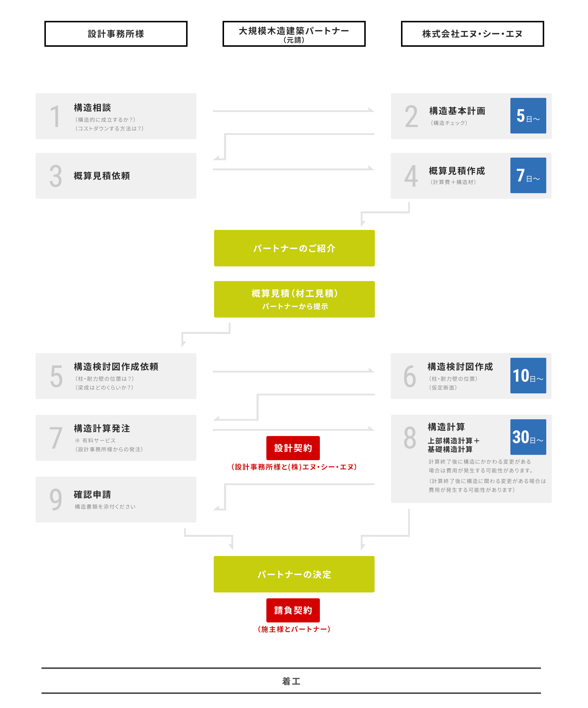
Task: Click the red 設計契約 button
Action: click(x=293, y=448)
